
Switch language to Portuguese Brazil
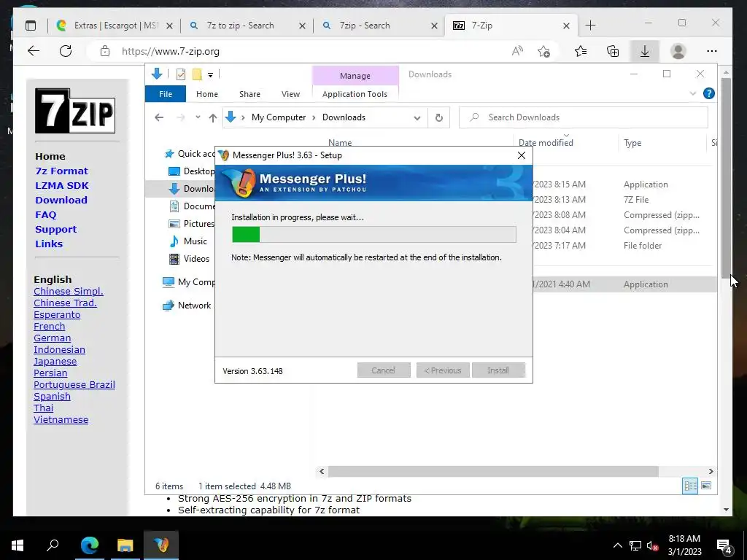[74, 385]
